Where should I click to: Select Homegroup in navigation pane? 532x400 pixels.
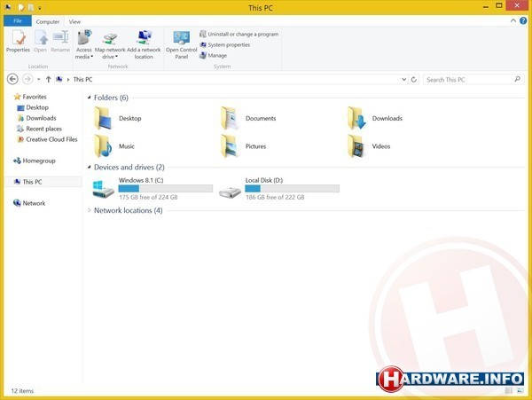[35, 161]
